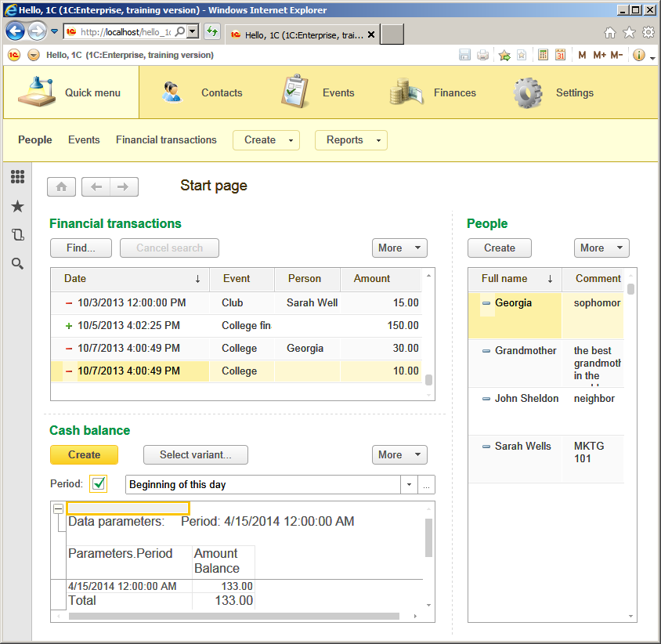
Task: Open the period selection dropdown arrow
Action: pyautogui.click(x=409, y=485)
